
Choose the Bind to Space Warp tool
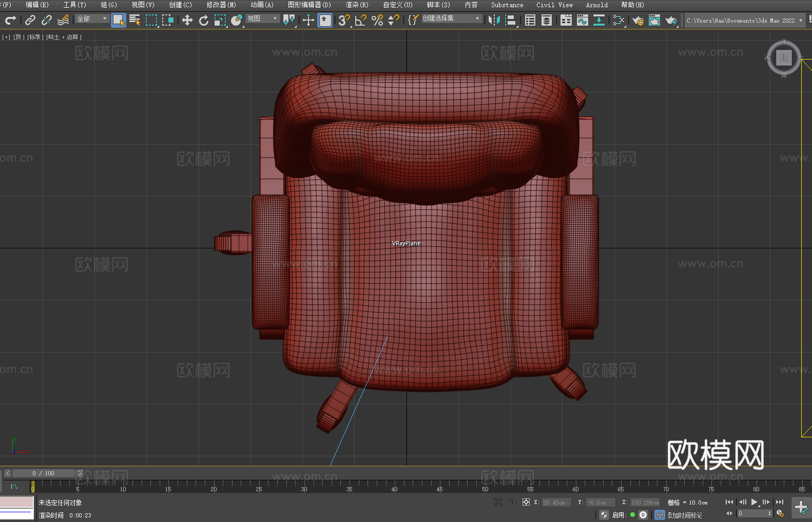[63, 20]
